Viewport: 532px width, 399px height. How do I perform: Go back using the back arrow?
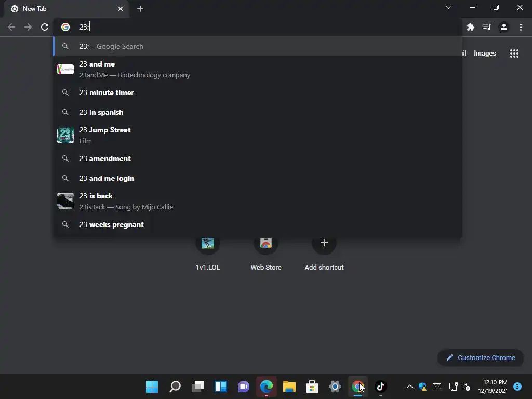[x=11, y=27]
